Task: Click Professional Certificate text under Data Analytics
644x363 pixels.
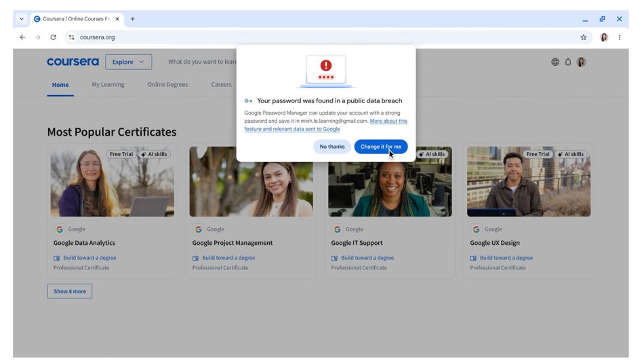Action: pos(81,267)
